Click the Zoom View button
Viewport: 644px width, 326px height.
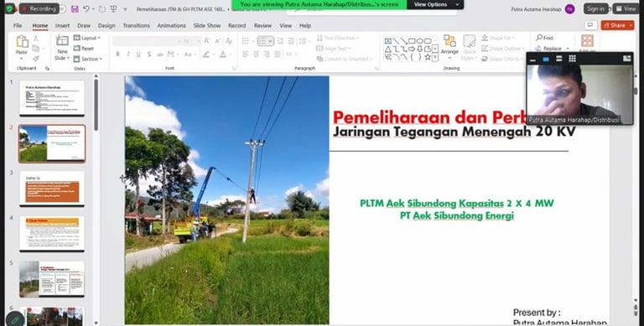(626, 8)
